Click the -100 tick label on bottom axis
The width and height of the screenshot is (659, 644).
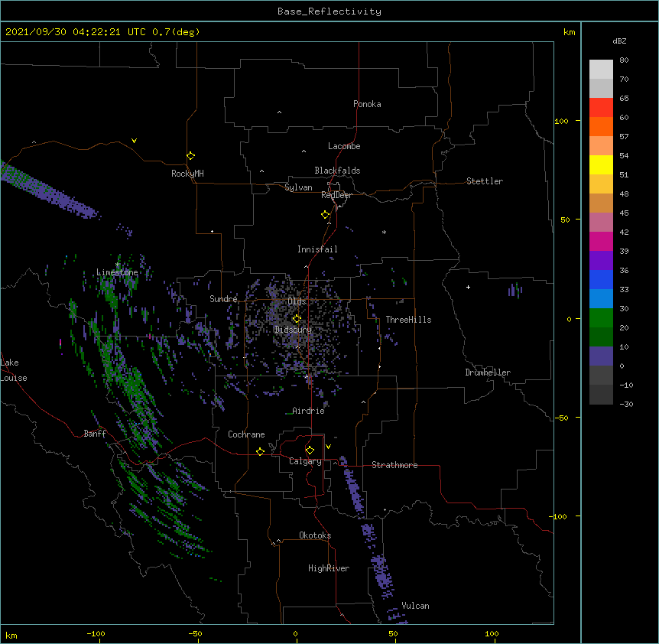coord(96,633)
